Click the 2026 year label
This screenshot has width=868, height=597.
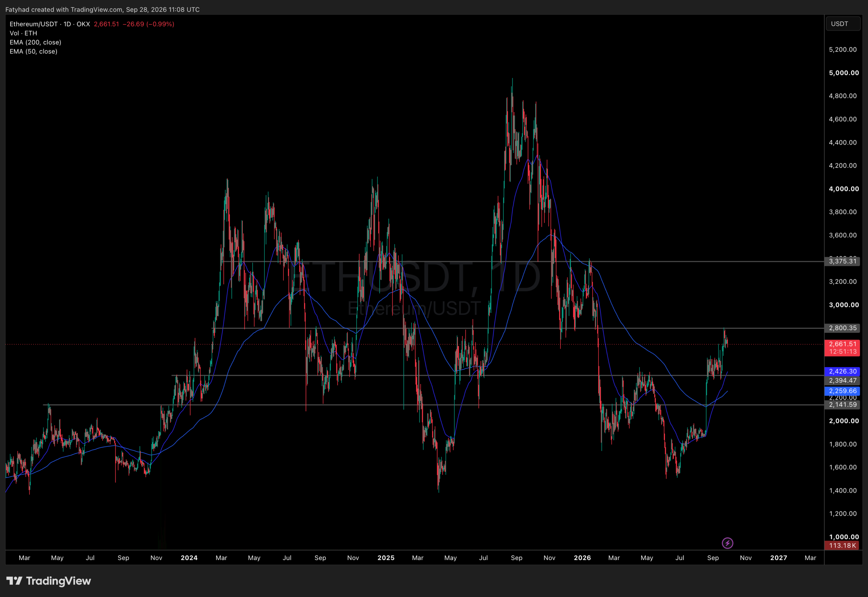pos(582,558)
